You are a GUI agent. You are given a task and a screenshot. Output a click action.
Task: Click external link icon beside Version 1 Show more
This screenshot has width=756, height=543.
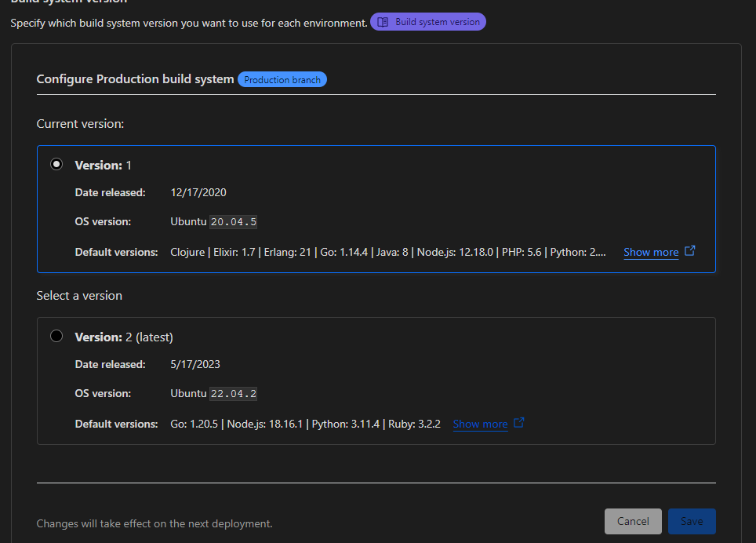pyautogui.click(x=690, y=251)
